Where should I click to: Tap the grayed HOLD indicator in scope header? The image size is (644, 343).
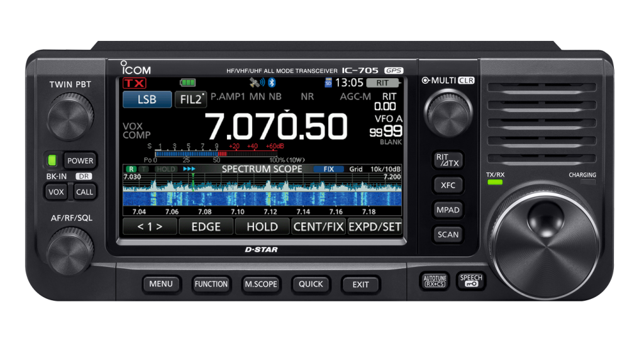(165, 169)
